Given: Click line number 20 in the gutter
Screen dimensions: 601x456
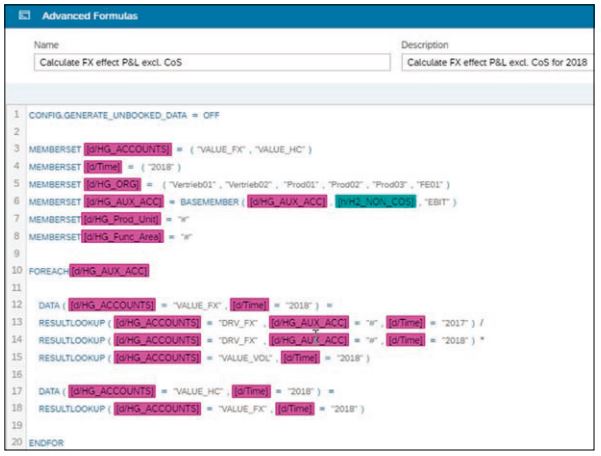Looking at the screenshot, I should coord(15,443).
